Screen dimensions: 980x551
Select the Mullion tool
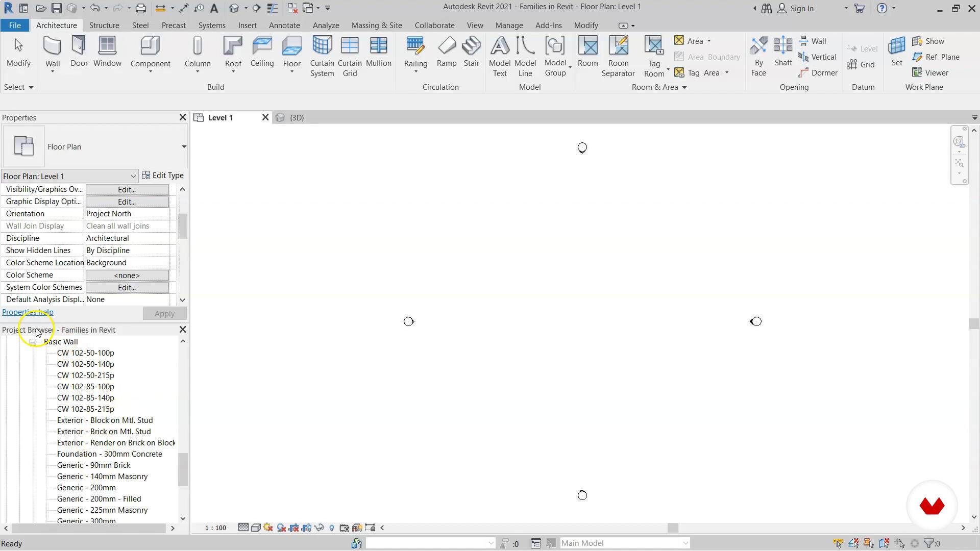[x=378, y=52]
